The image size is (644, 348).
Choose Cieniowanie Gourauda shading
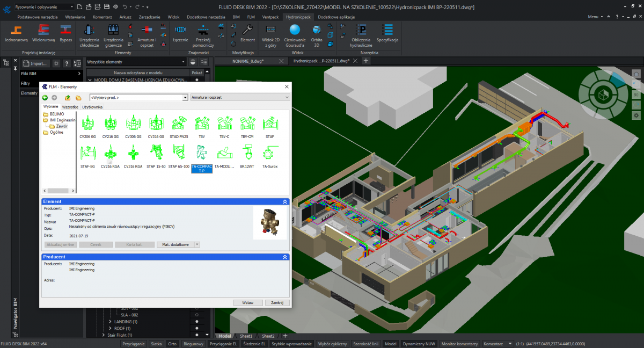pyautogui.click(x=294, y=34)
